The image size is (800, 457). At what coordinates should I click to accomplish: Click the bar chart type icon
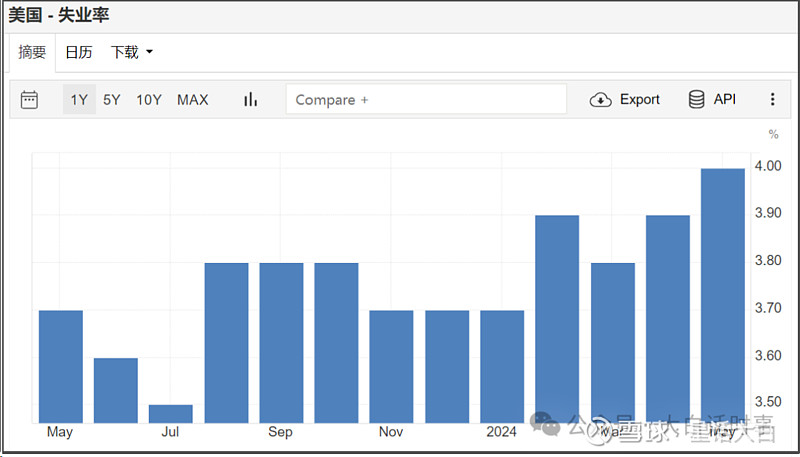(x=250, y=99)
